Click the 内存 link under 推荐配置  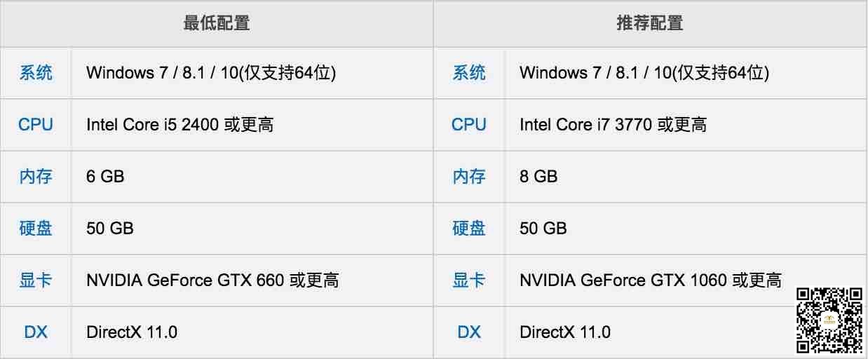tap(469, 177)
